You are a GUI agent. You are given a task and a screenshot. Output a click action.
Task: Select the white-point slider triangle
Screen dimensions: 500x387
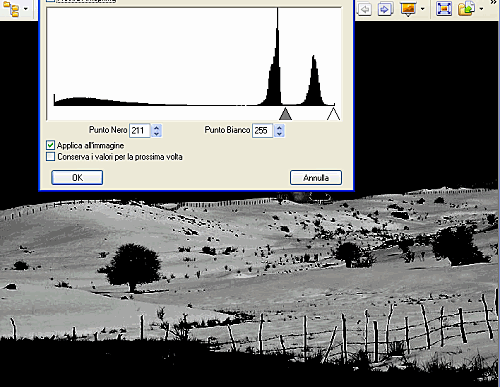[x=333, y=113]
